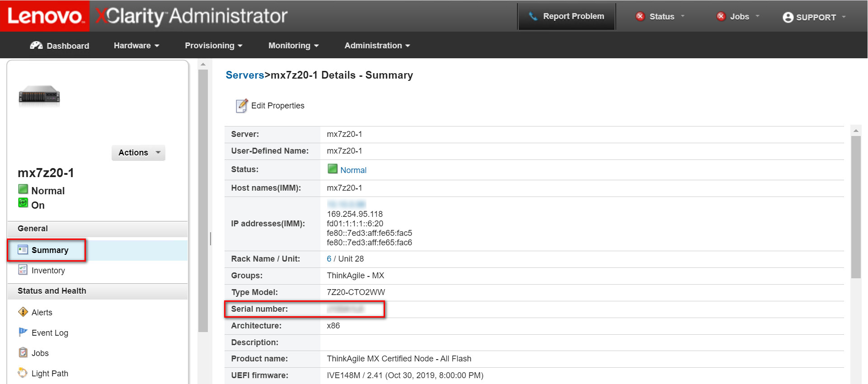
Task: Open the Actions dropdown
Action: (138, 153)
